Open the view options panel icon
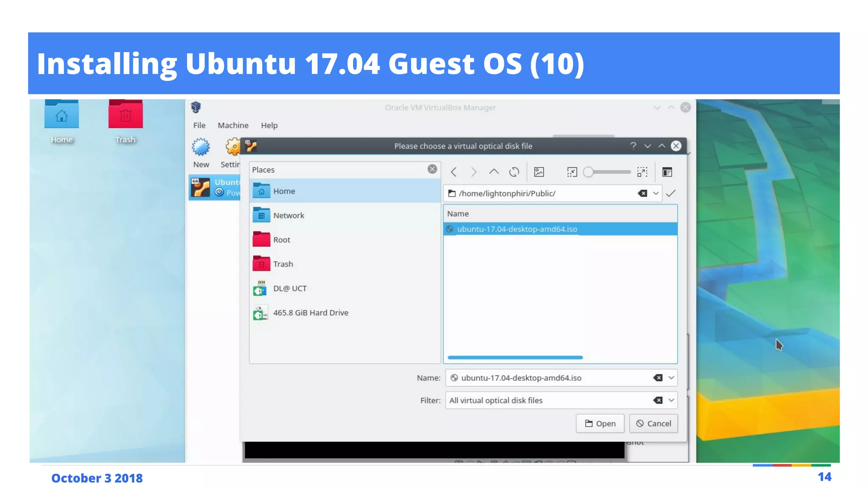Viewport: 868px width, 488px height. tap(667, 172)
